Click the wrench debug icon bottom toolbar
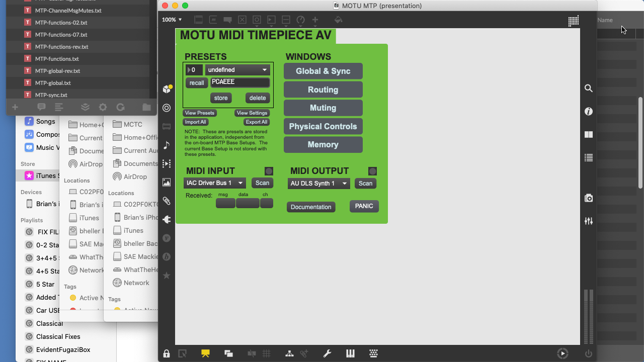 [x=327, y=353]
